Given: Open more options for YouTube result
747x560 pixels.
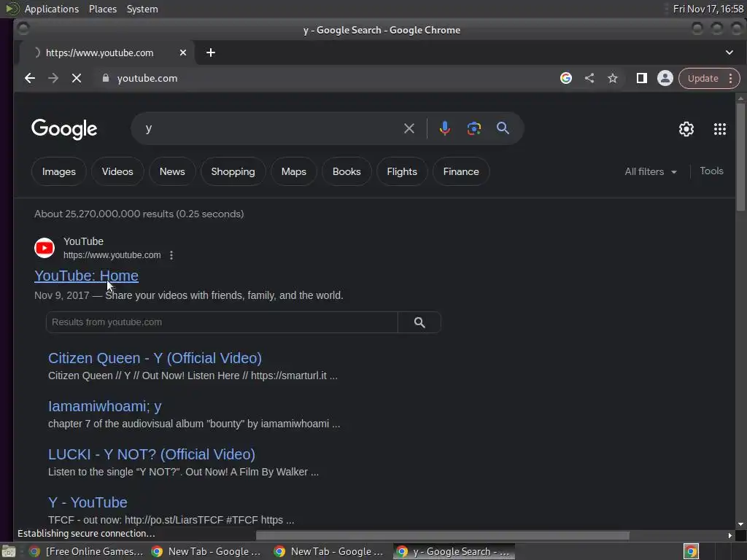Looking at the screenshot, I should click(x=171, y=255).
